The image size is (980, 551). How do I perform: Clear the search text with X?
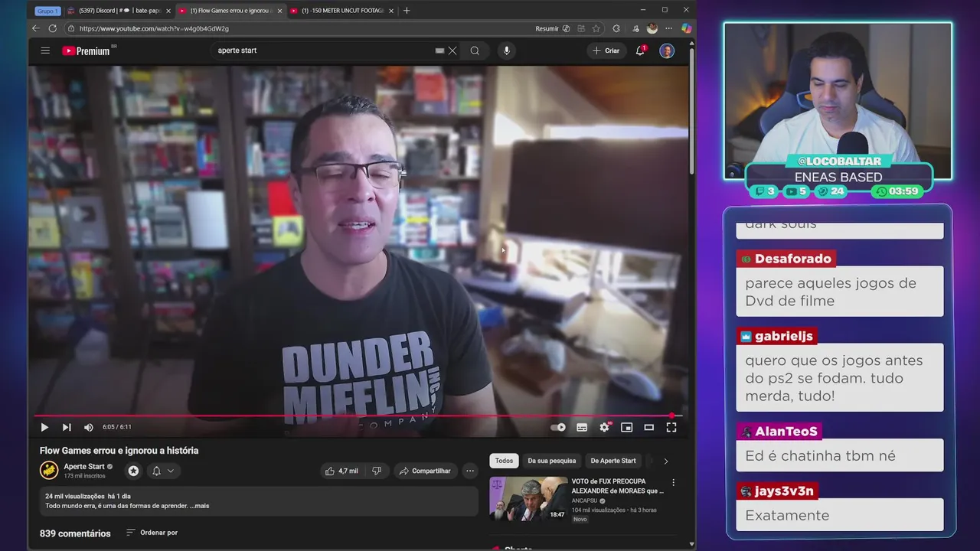pyautogui.click(x=452, y=51)
